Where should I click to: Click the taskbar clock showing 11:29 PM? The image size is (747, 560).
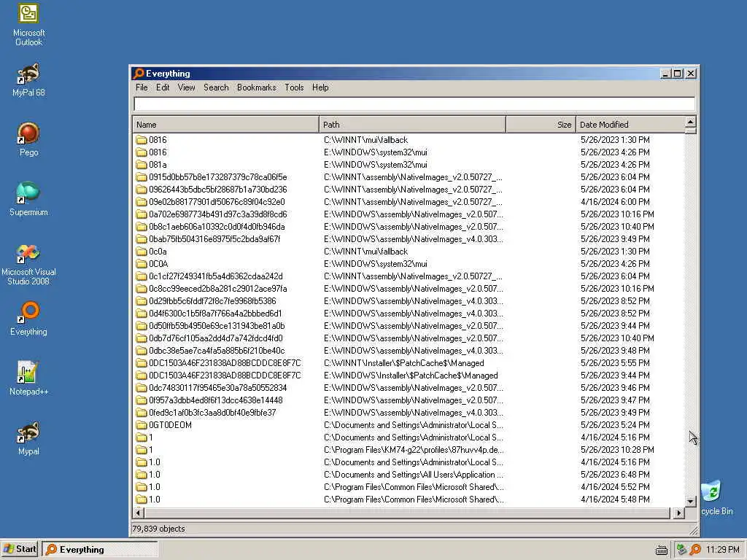pos(722,550)
